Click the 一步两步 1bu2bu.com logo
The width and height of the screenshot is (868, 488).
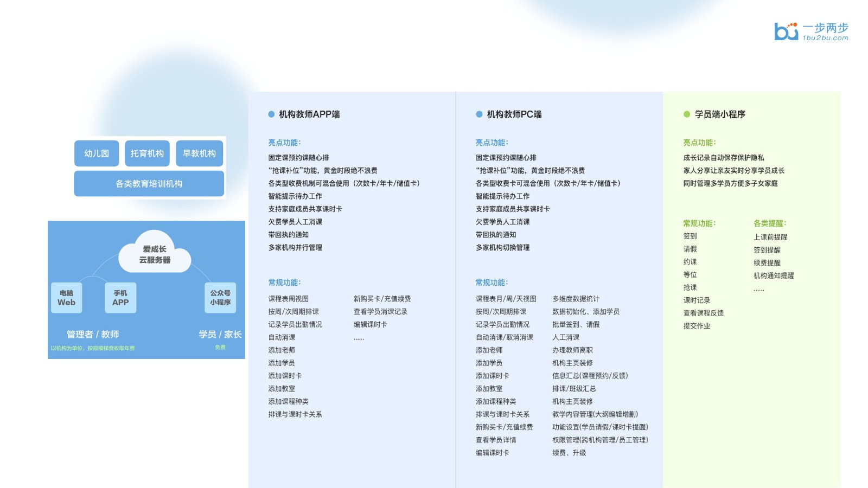[x=811, y=31]
